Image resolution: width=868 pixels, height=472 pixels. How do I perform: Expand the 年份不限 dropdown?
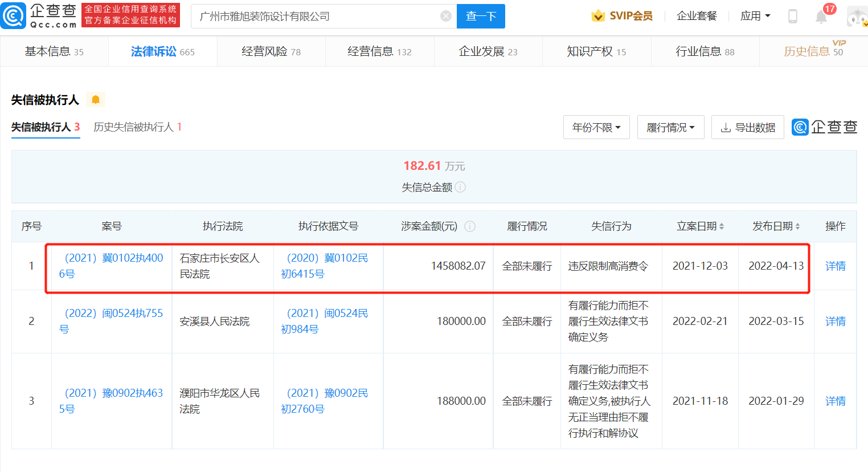pyautogui.click(x=596, y=127)
